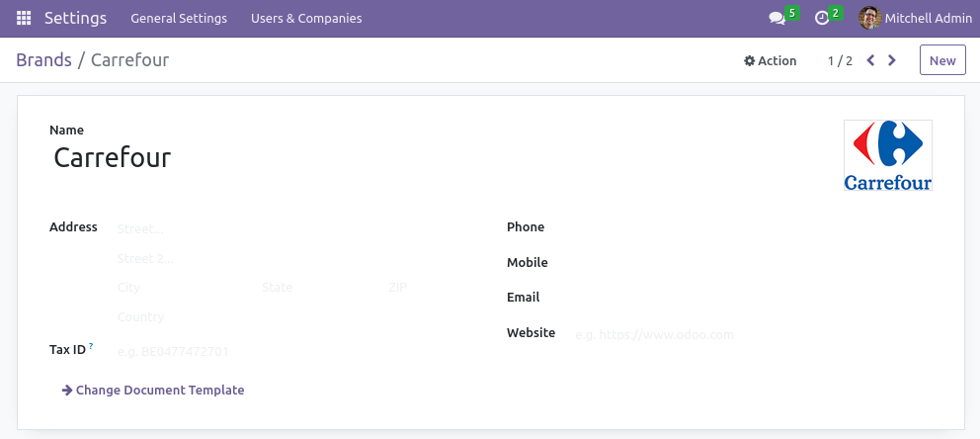Navigate to Brands breadcrumb
The height and width of the screenshot is (439, 980).
43,60
